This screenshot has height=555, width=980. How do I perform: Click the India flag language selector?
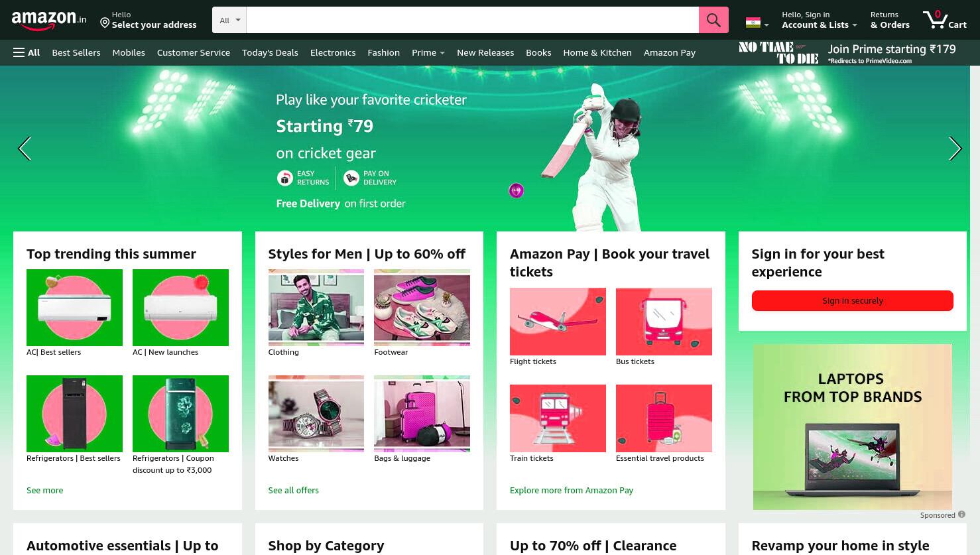point(757,23)
